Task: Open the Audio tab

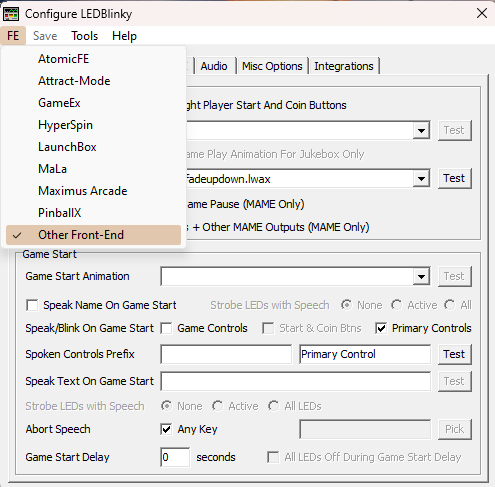Action: pyautogui.click(x=214, y=66)
